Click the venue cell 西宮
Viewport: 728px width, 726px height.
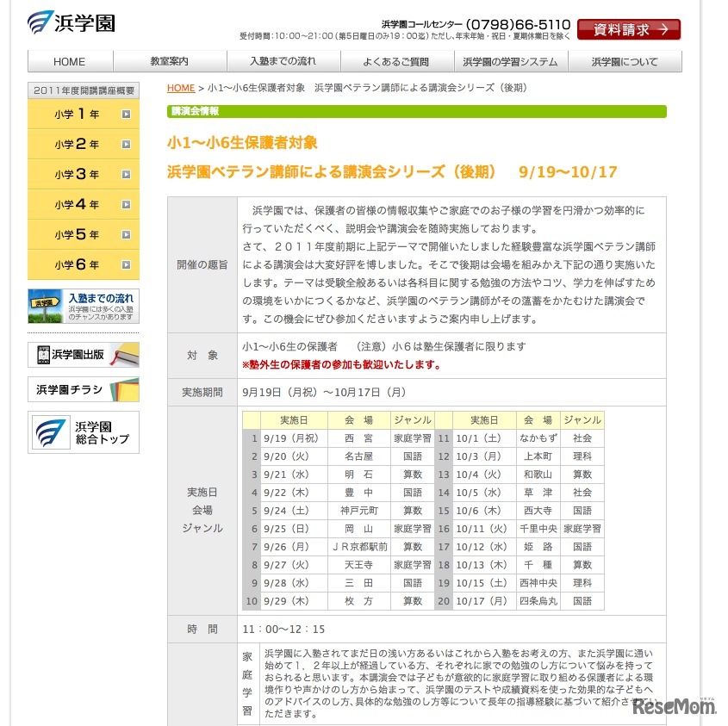(x=359, y=438)
